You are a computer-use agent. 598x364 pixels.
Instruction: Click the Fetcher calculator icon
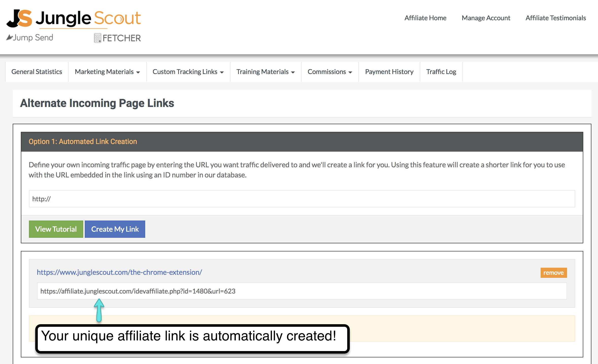pos(97,38)
